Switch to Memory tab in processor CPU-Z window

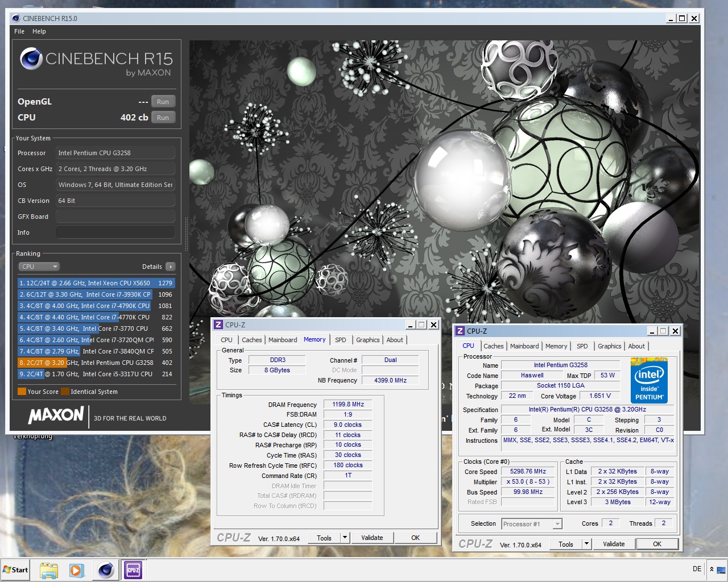coord(556,346)
